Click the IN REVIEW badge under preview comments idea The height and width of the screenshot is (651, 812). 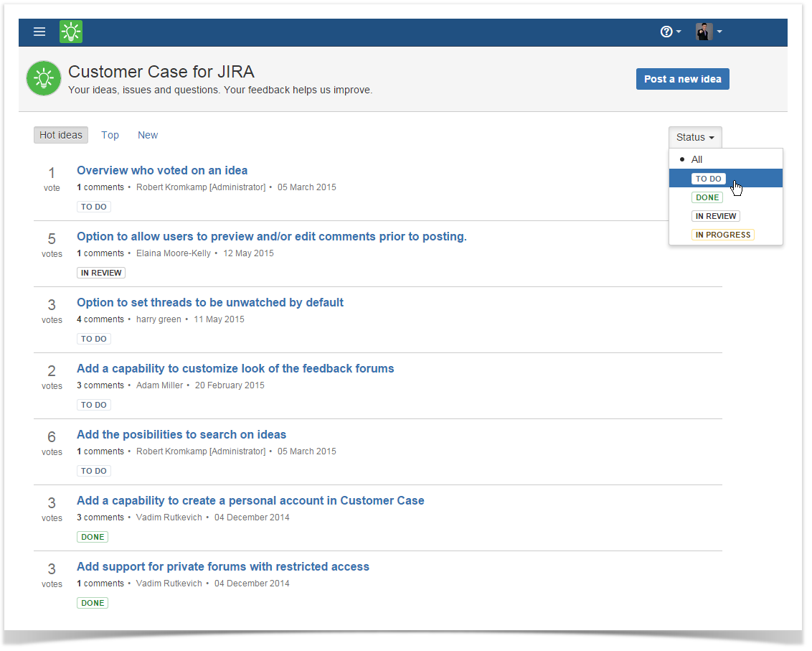(x=101, y=273)
